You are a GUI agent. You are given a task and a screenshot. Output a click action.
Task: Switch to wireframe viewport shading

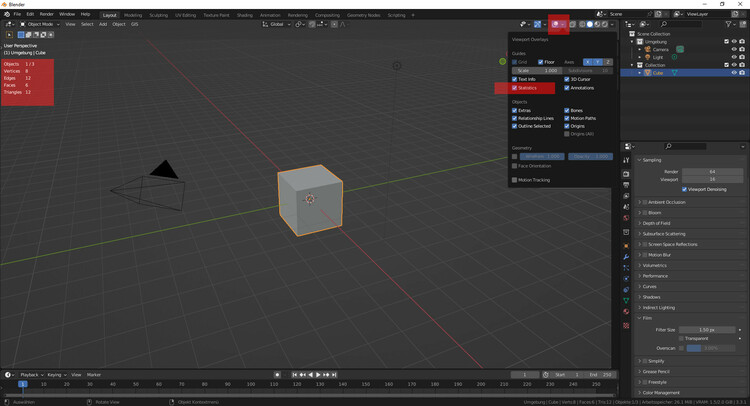(582, 24)
